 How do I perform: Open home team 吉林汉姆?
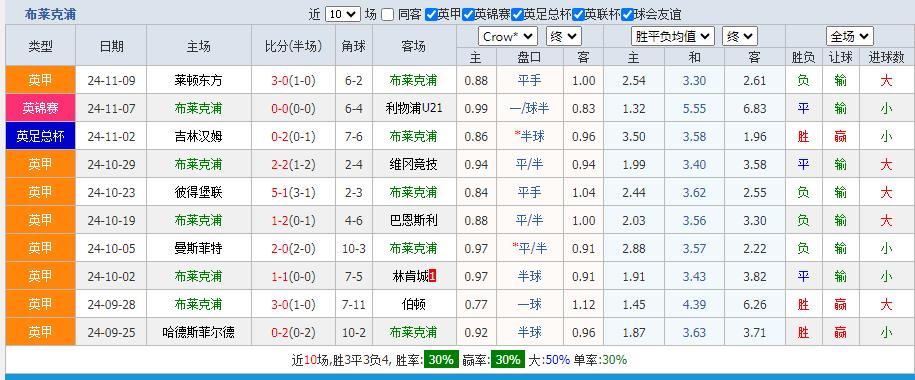(x=198, y=136)
